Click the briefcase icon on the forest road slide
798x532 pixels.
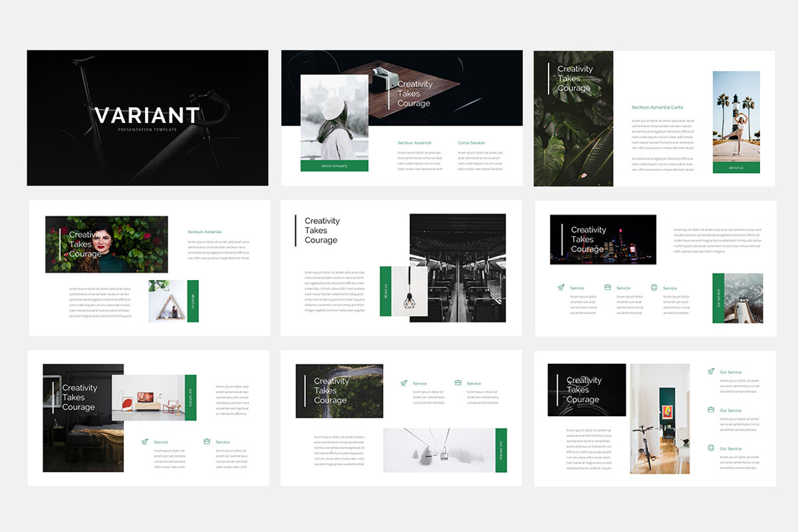(x=458, y=383)
